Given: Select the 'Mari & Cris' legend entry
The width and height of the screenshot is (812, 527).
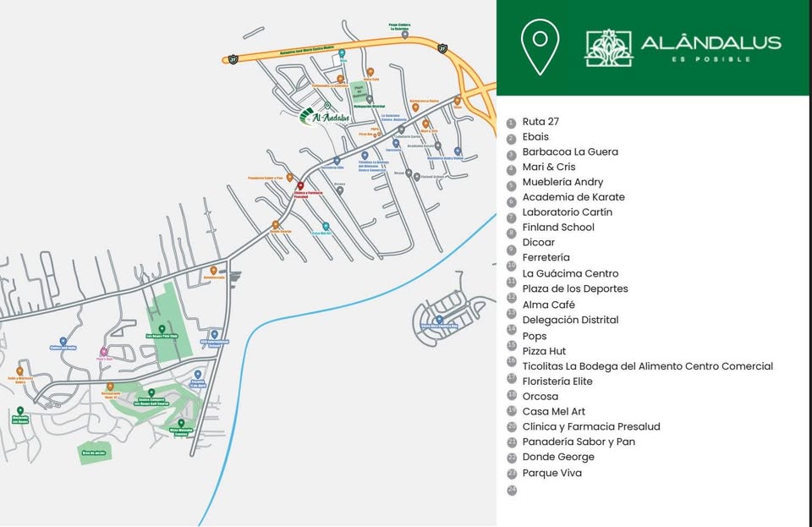Looking at the screenshot, I should (x=548, y=167).
